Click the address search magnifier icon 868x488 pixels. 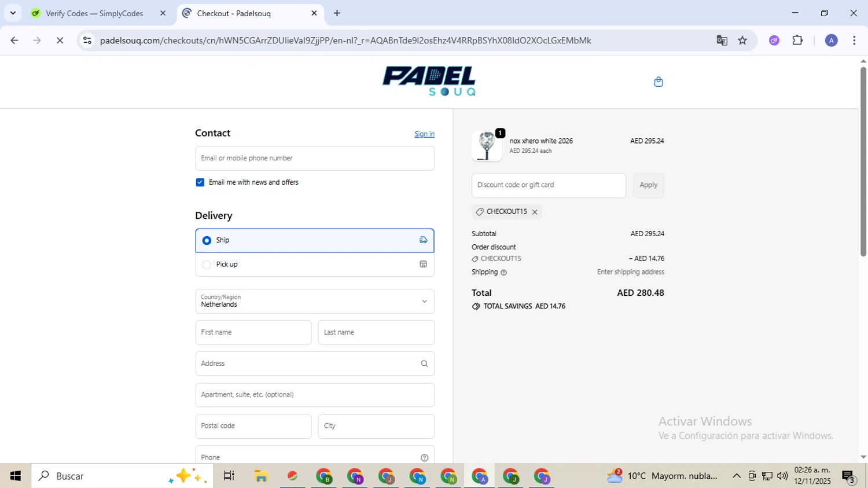(424, 364)
